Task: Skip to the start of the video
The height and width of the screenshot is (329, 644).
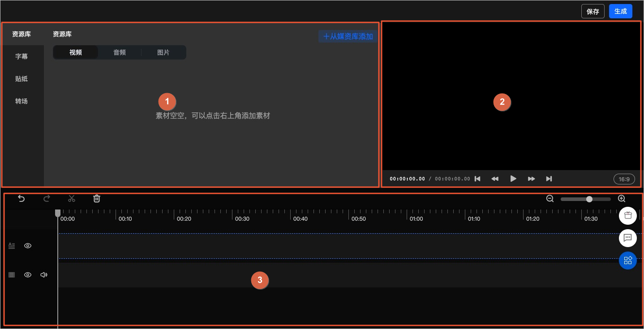Action: [x=477, y=179]
